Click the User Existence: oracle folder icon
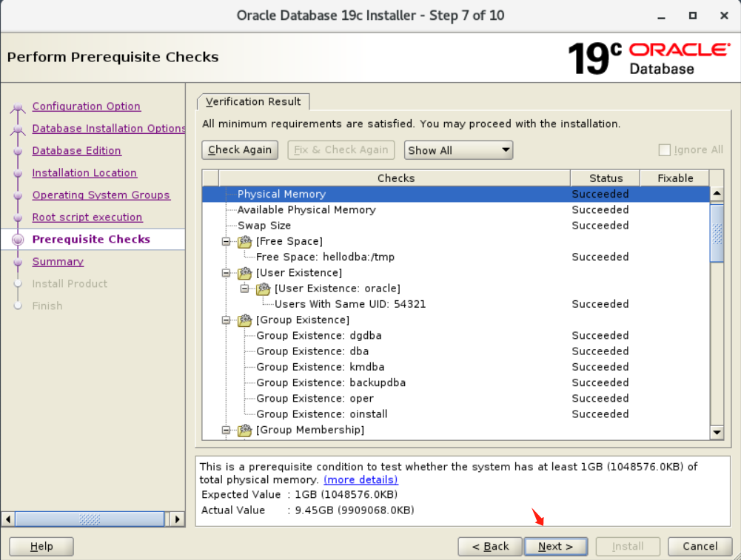 [264, 289]
